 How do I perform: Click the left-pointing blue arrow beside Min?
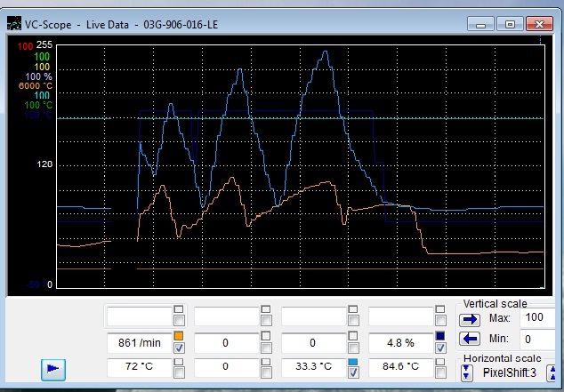tap(470, 339)
